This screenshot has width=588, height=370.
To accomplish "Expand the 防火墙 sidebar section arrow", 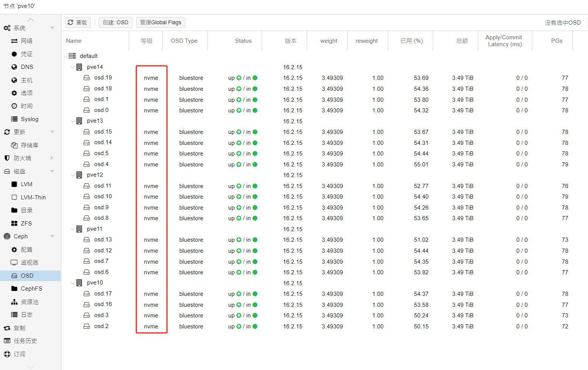I will (x=52, y=158).
